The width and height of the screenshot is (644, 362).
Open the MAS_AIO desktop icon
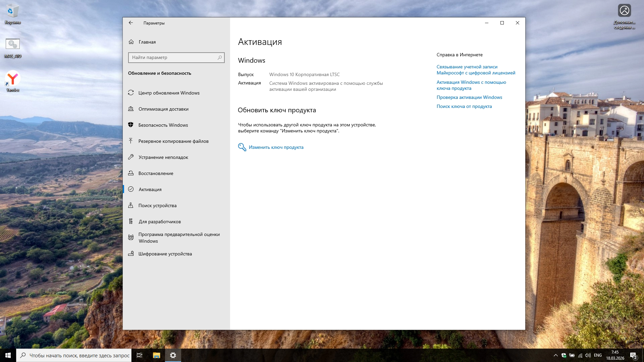[13, 47]
